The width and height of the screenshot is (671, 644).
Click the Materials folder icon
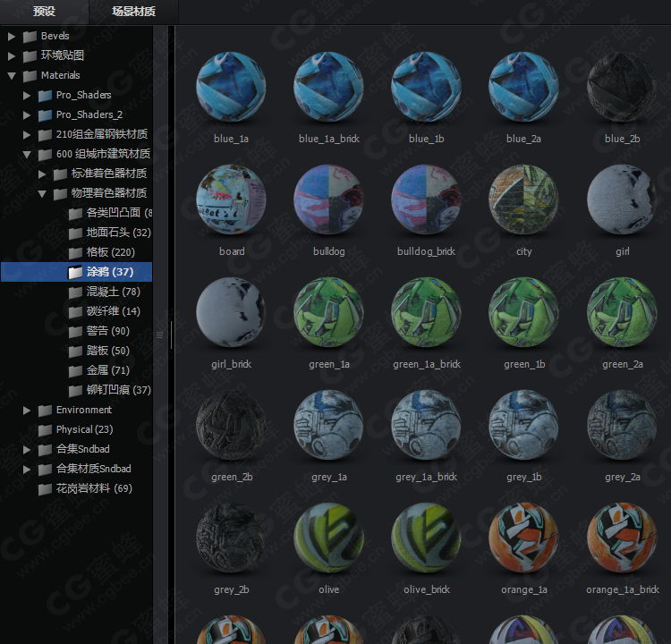(30, 76)
